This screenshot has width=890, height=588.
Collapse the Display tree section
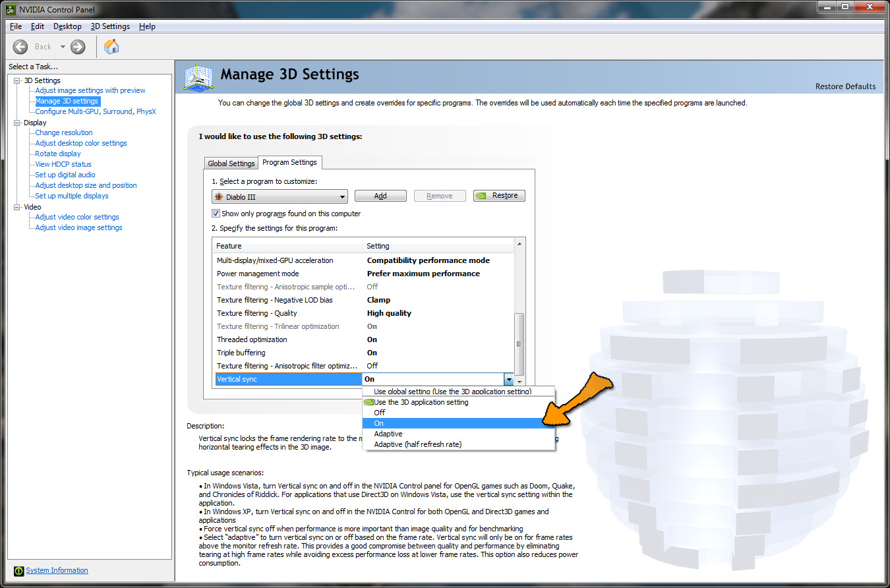[15, 122]
